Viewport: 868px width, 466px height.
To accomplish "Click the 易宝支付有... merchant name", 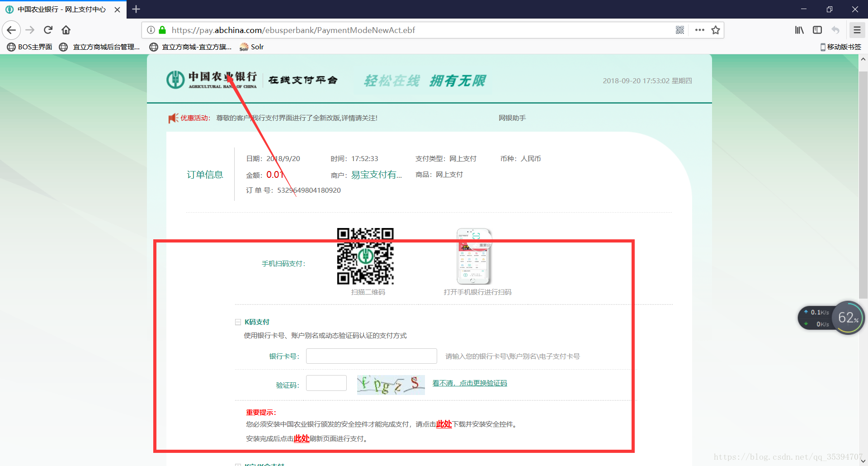I will click(x=377, y=175).
